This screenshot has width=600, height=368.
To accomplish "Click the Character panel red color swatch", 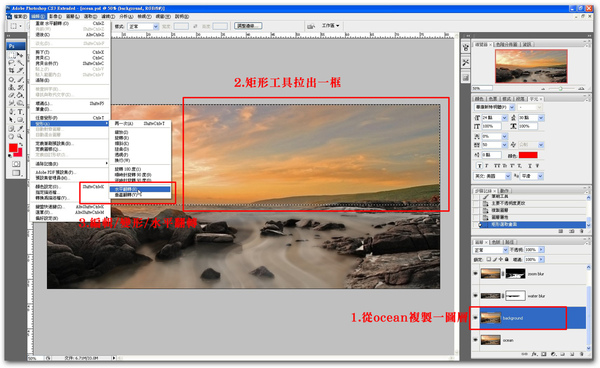I will tap(528, 155).
